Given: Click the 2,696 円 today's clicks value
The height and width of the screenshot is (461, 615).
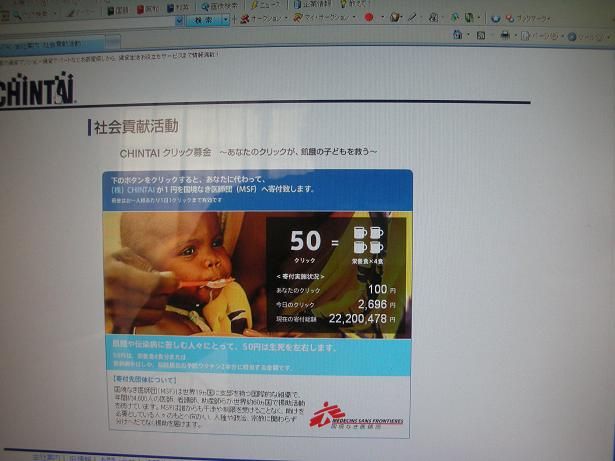Looking at the screenshot, I should point(377,304).
